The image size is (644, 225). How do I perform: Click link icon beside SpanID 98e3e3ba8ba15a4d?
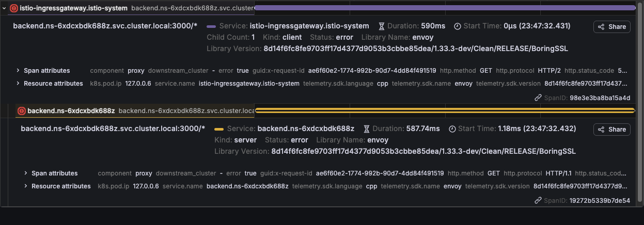click(x=538, y=98)
